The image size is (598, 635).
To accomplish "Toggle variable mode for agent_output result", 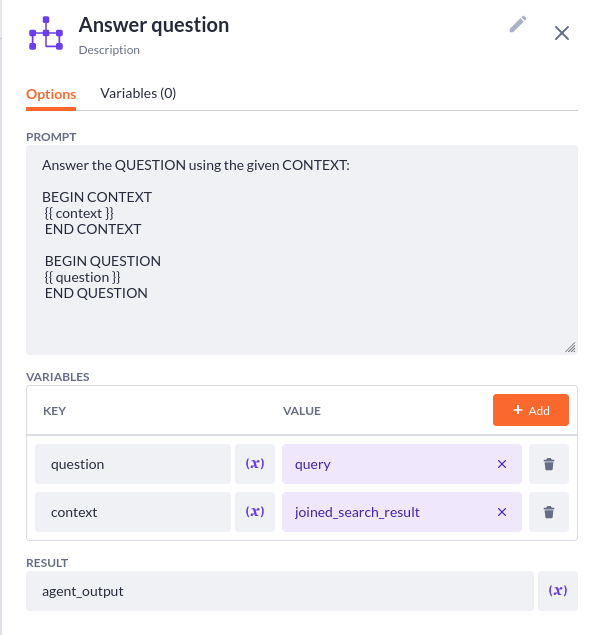I will tap(558, 591).
